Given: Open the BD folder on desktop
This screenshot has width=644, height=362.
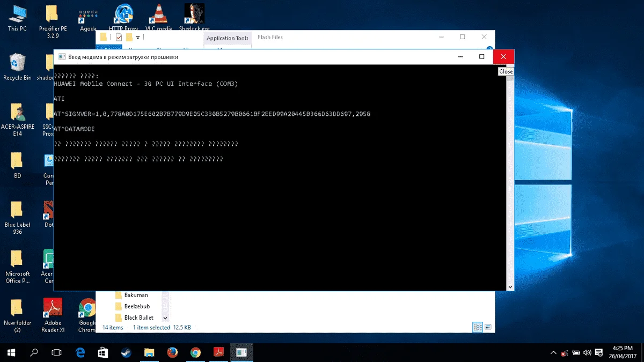Looking at the screenshot, I should [x=17, y=165].
